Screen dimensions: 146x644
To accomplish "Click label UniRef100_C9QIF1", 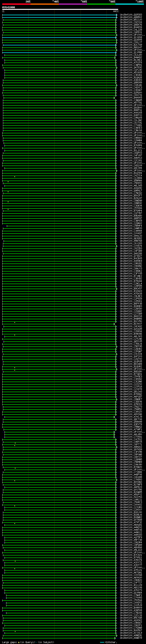I will pos(131,625).
